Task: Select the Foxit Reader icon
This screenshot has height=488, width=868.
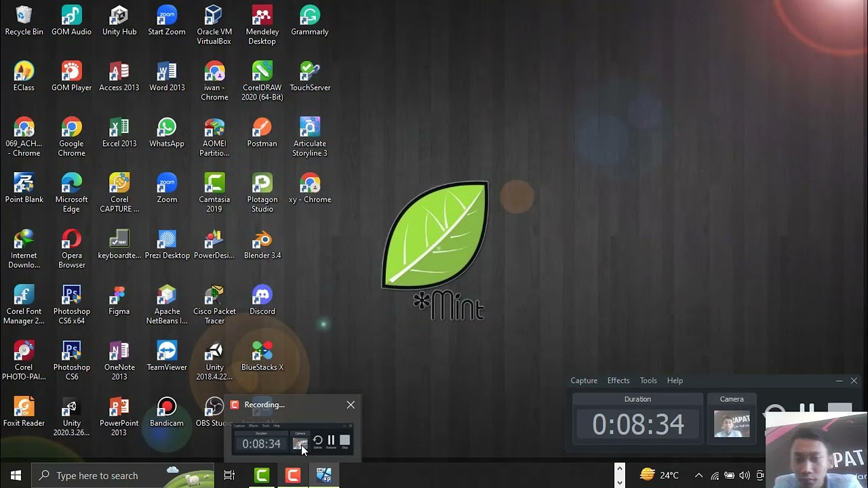Action: coord(24,412)
